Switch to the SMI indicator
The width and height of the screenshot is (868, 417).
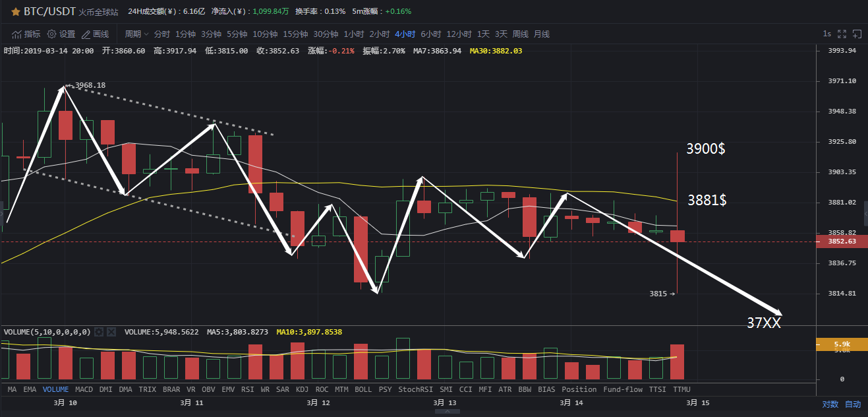tap(446, 389)
